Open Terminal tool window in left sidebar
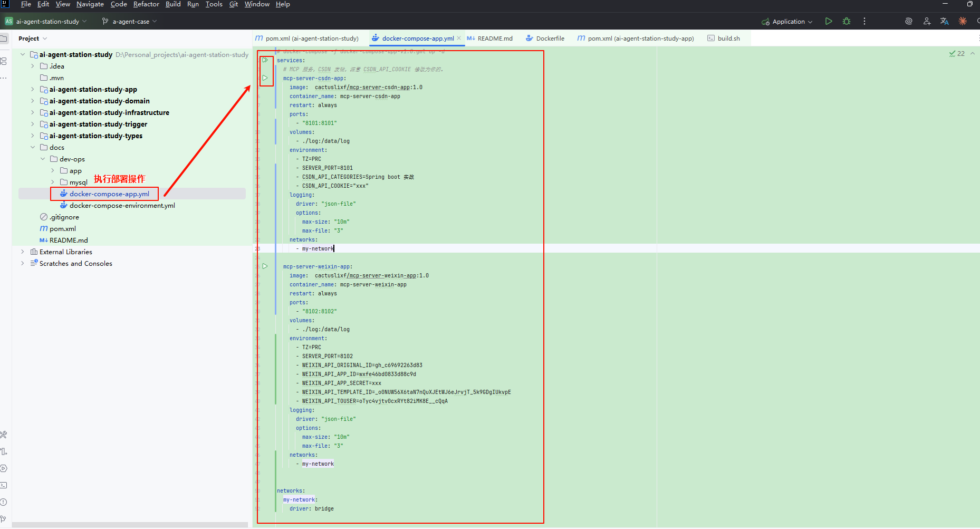This screenshot has width=980, height=529. click(4, 485)
